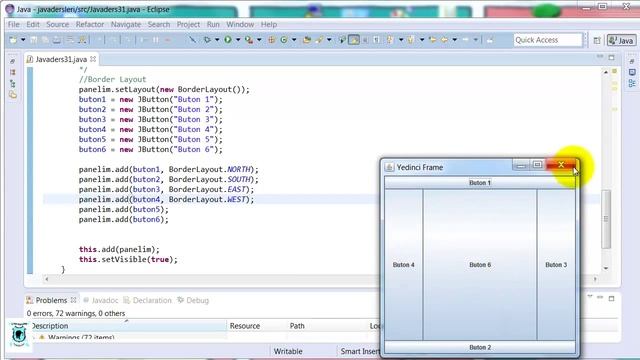Minimize the editor area
Viewport: 640px width, 360px height.
click(x=600, y=57)
